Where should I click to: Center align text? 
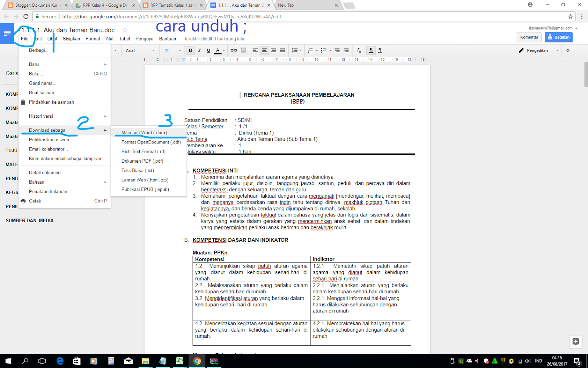[x=264, y=50]
